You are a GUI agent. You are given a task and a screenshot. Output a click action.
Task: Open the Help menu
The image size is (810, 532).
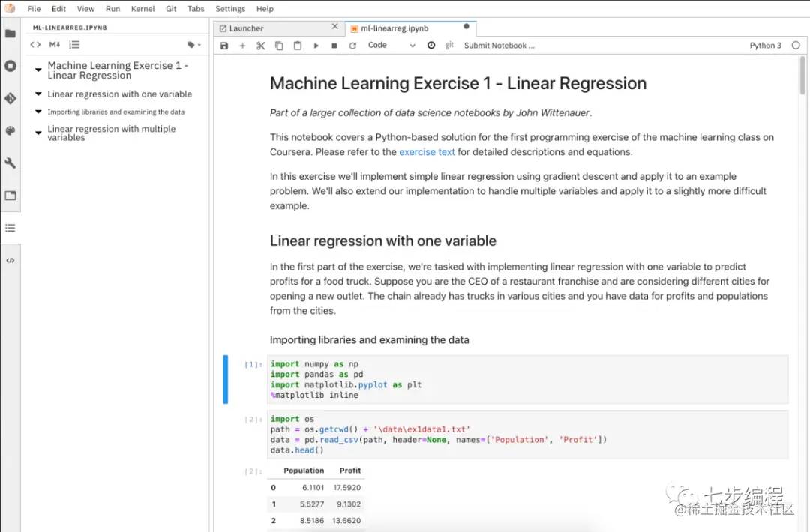coord(265,9)
